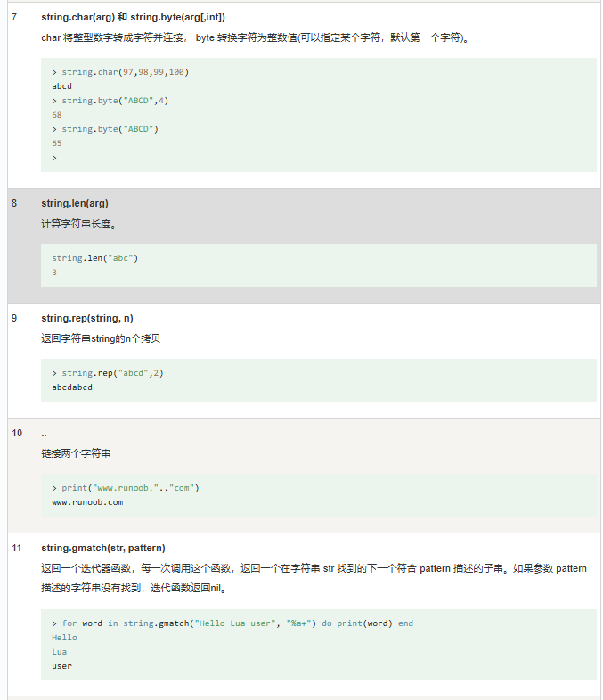603x700 pixels.
Task: Click the ".." concatenation operator heading
Action: point(44,434)
